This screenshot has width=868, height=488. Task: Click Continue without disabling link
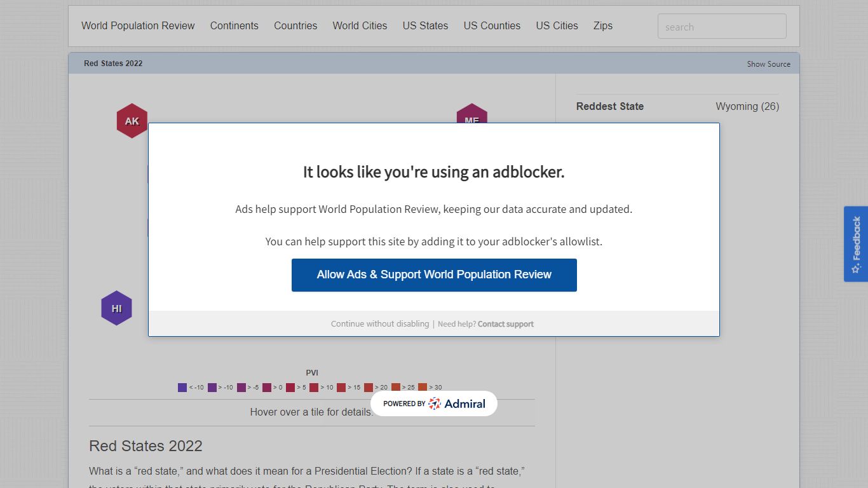tap(380, 324)
